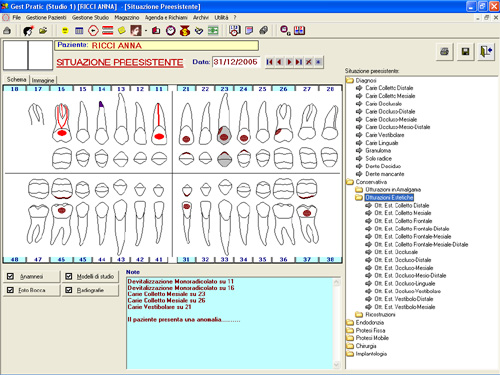Click the red circle arrow toolbar icon
This screenshot has height=375, width=500.
(x=93, y=31)
